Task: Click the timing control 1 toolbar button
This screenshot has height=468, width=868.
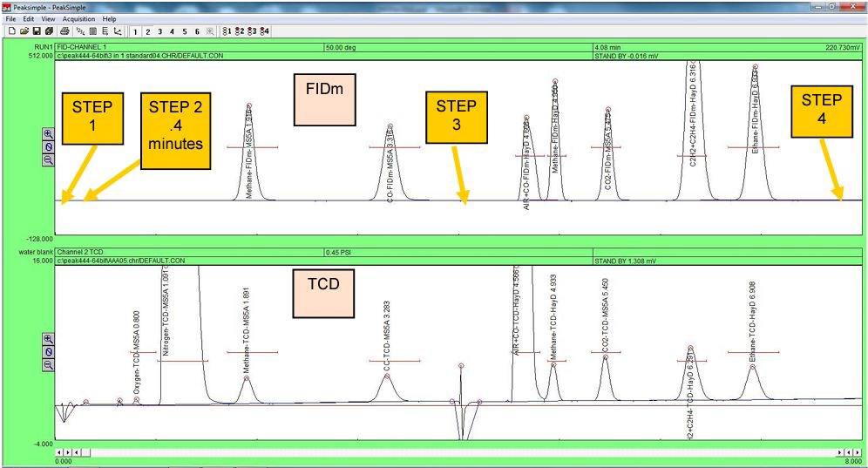Action: coord(228,31)
